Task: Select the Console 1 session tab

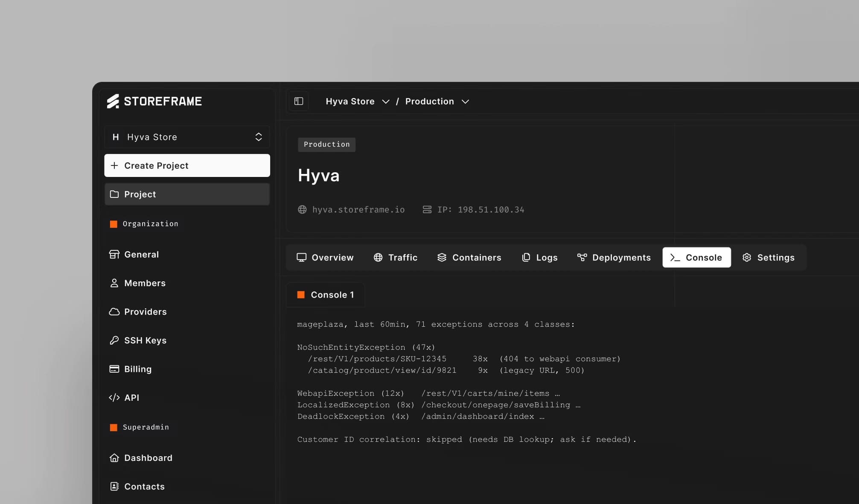Action: click(x=326, y=295)
